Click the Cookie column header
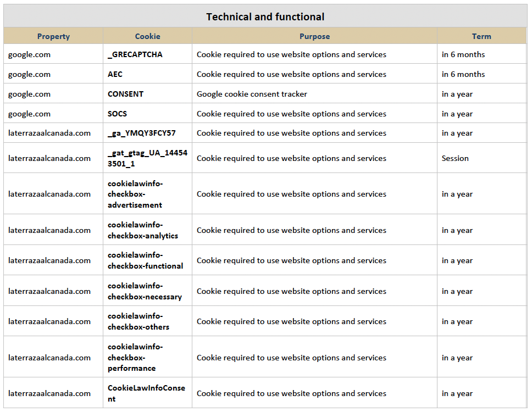 (148, 36)
